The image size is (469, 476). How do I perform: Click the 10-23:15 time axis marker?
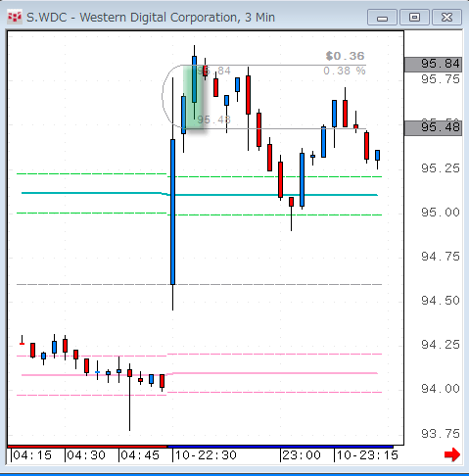click(367, 455)
